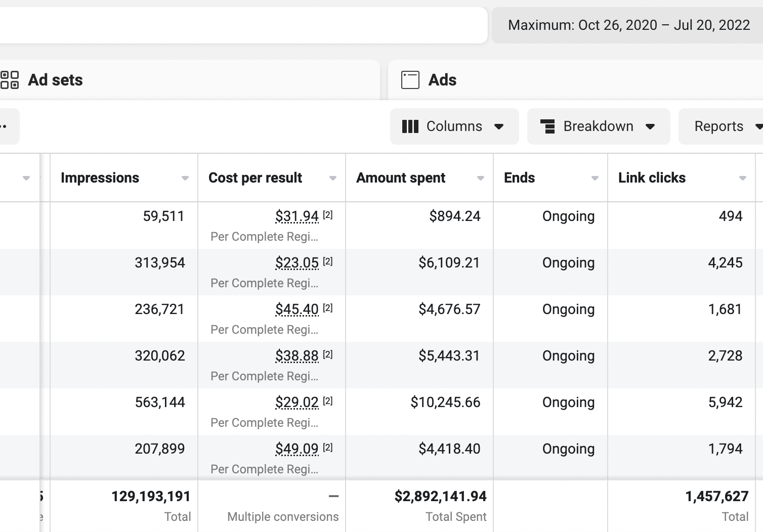Select the $10,245.66 amount spent cell
Image resolution: width=763 pixels, height=532 pixels.
pyautogui.click(x=445, y=403)
